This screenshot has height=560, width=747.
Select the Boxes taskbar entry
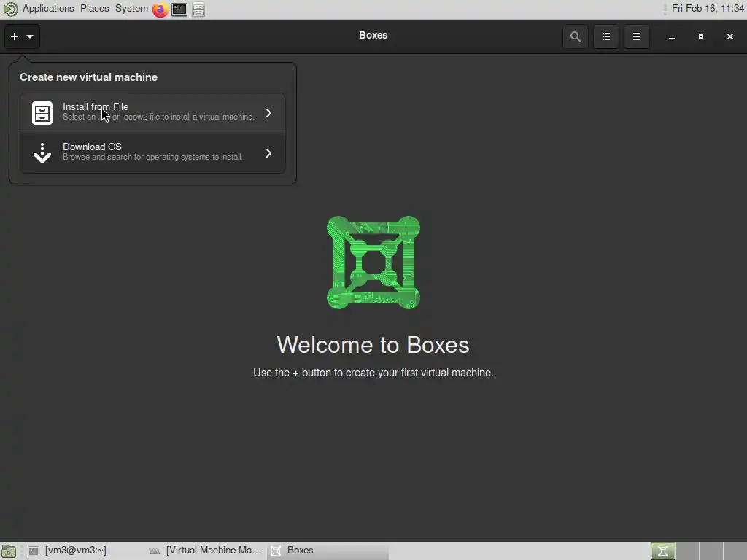[328, 551]
